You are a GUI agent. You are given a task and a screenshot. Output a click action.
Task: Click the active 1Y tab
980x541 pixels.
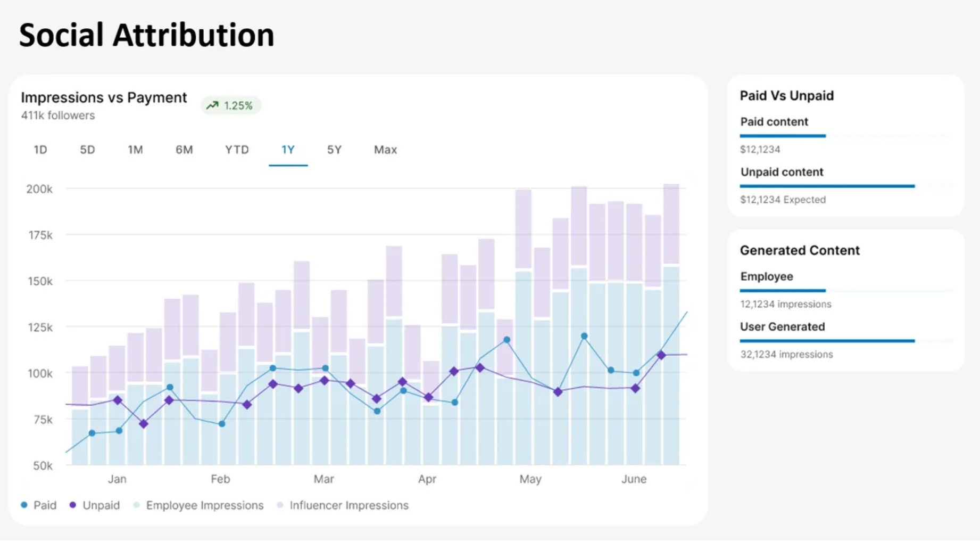pos(288,150)
